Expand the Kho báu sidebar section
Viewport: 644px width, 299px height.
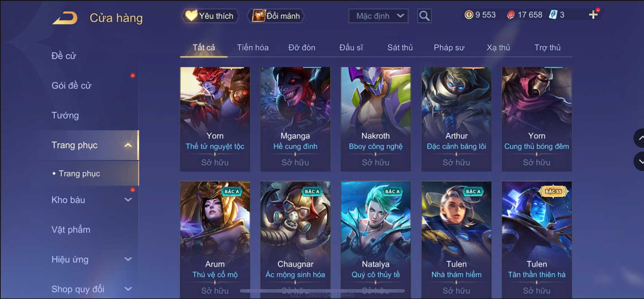coord(128,200)
